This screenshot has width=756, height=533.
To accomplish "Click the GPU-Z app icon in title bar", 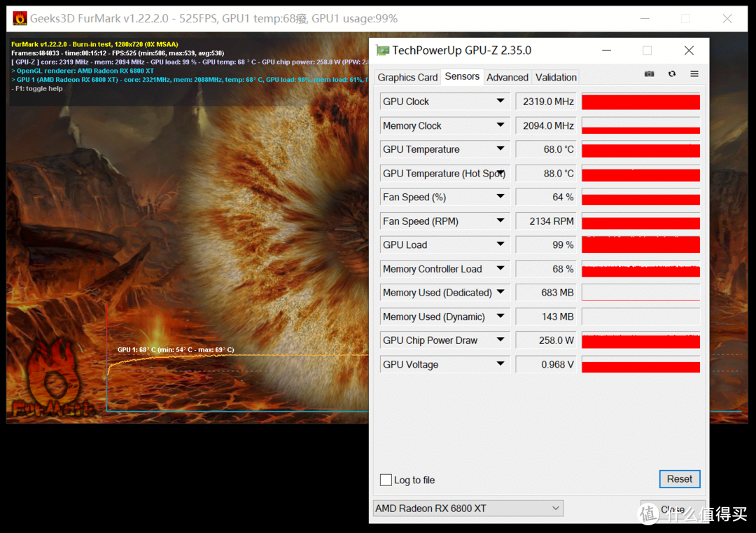I will point(383,50).
